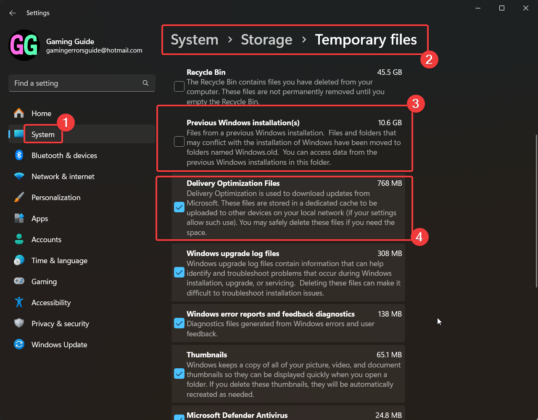The width and height of the screenshot is (538, 420).
Task: Open Apps settings section
Action: 82,218
